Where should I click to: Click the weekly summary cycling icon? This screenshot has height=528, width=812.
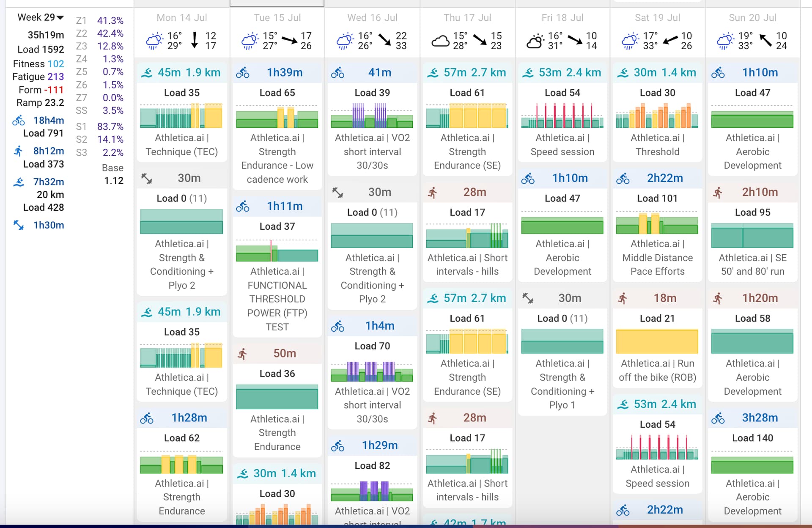[19, 121]
